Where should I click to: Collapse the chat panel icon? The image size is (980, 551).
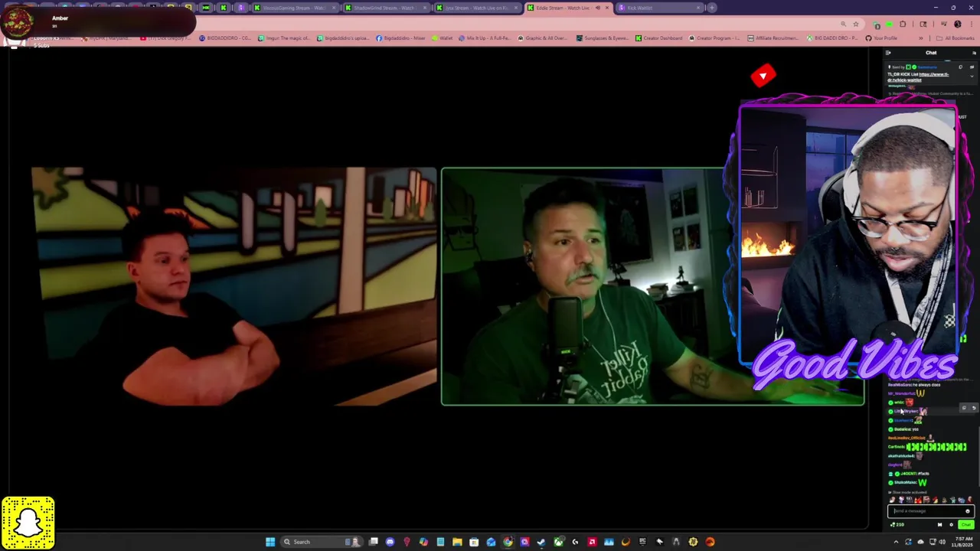coord(888,53)
